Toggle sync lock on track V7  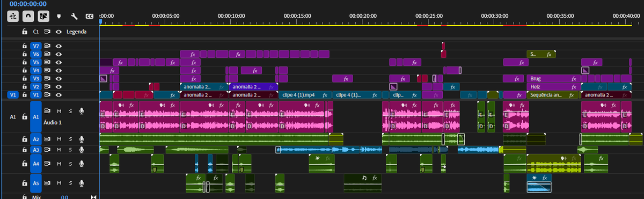tap(47, 46)
